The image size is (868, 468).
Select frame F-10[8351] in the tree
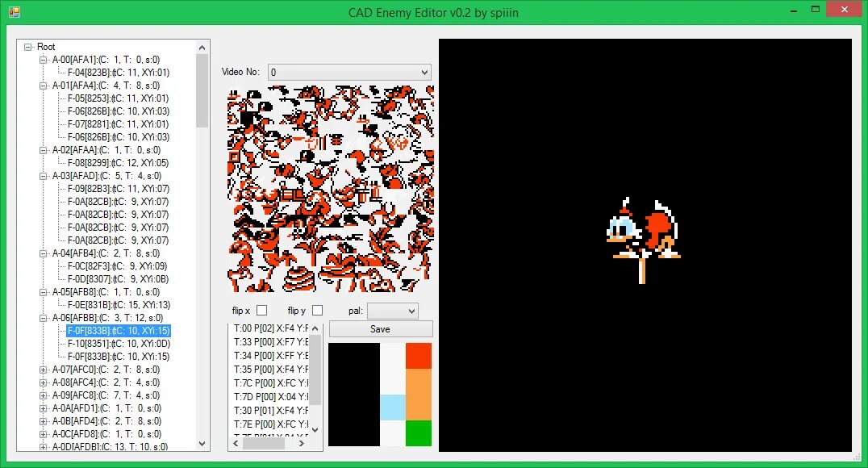pyautogui.click(x=119, y=344)
